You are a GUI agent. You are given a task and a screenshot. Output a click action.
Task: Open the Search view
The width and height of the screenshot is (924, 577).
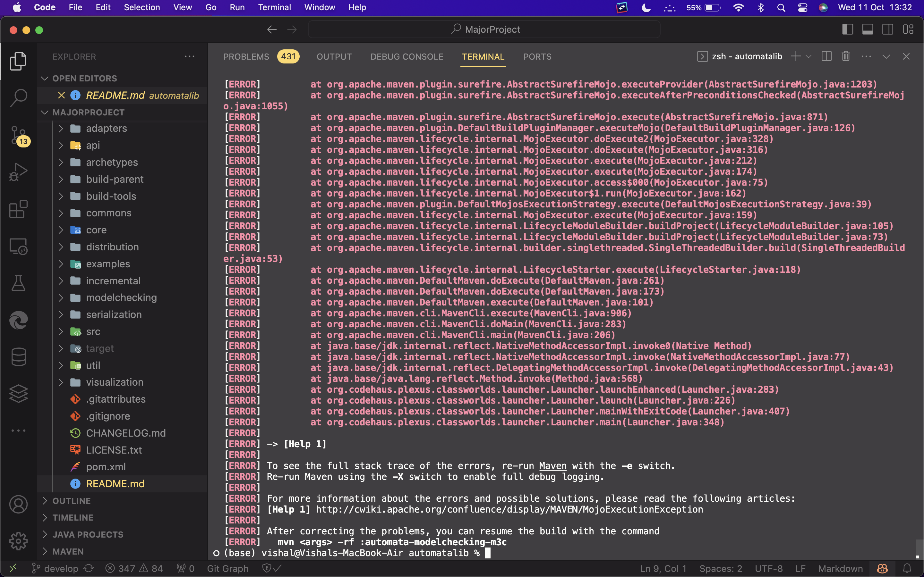pyautogui.click(x=18, y=97)
